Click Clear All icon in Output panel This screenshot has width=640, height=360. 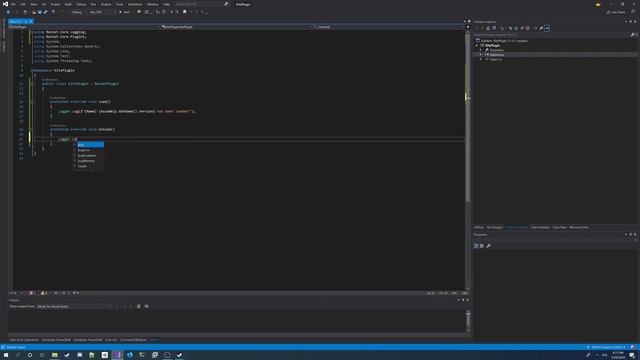pos(138,307)
